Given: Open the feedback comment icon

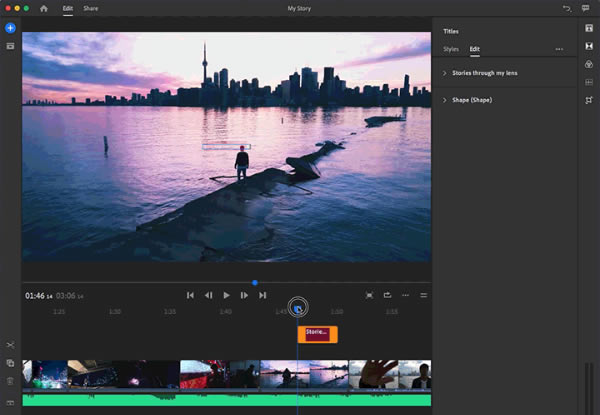Looking at the screenshot, I should pyautogui.click(x=586, y=8).
